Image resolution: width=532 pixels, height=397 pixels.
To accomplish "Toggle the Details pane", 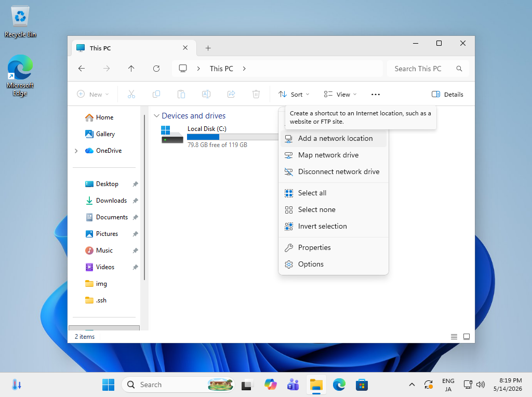I will (447, 95).
